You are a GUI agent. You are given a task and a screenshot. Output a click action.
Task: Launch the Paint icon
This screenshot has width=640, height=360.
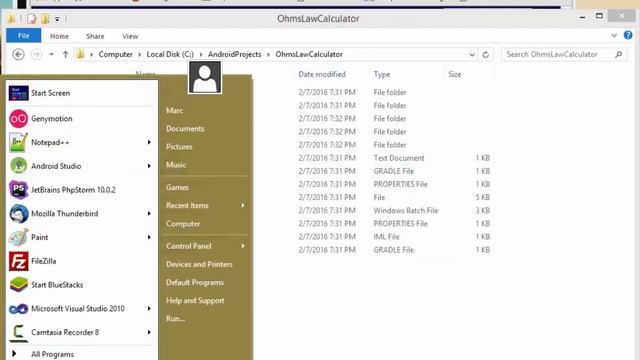18,237
